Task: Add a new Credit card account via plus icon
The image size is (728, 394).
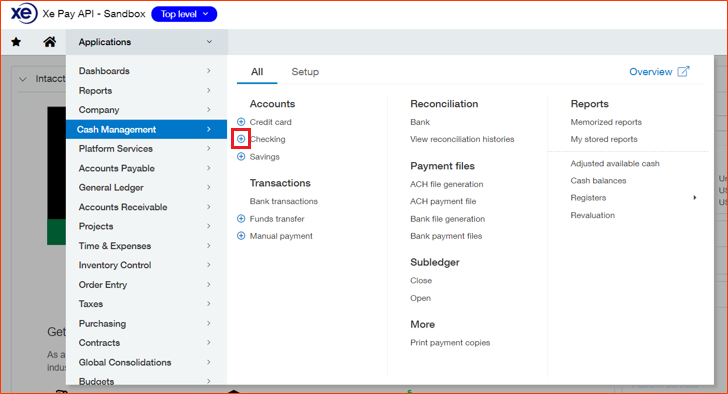Action: [241, 122]
